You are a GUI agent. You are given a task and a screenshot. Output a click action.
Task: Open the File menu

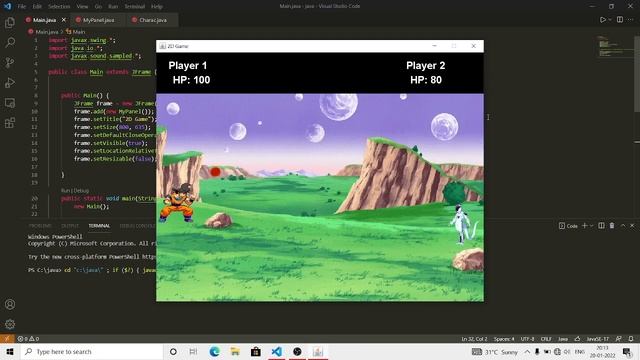pyautogui.click(x=22, y=7)
